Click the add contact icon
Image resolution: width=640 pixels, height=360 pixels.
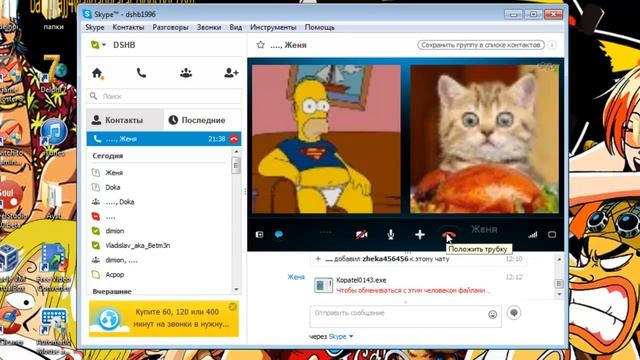(x=231, y=73)
